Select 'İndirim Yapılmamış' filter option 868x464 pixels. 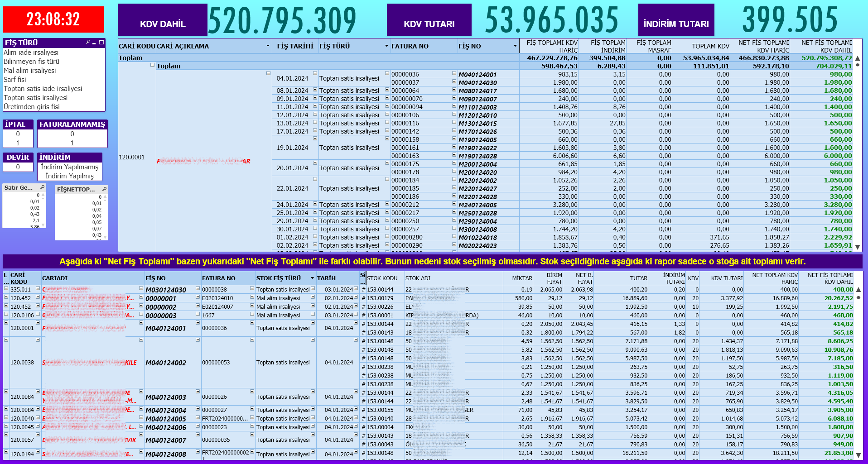(69, 167)
